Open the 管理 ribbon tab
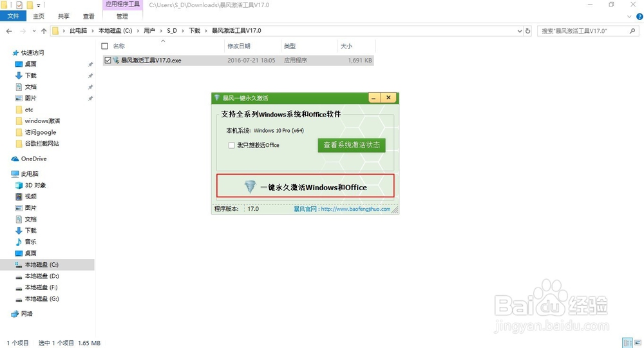Screen dimensions: 644x348 point(122,16)
